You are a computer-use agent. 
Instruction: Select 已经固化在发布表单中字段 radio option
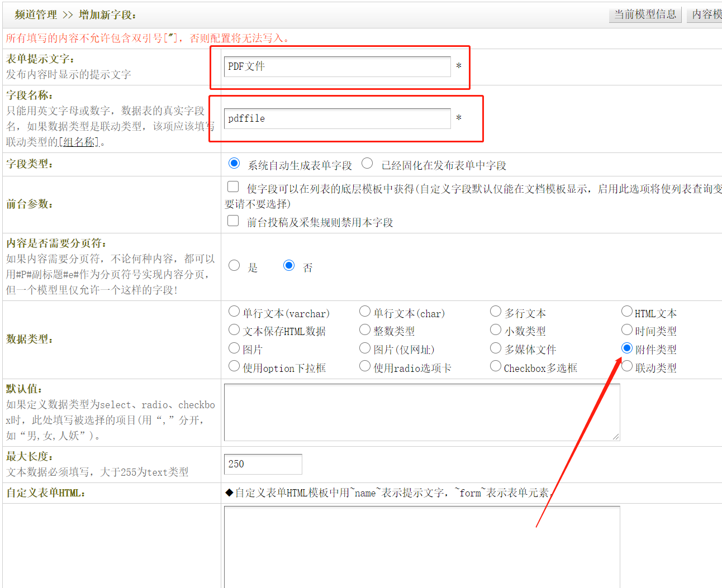(367, 163)
